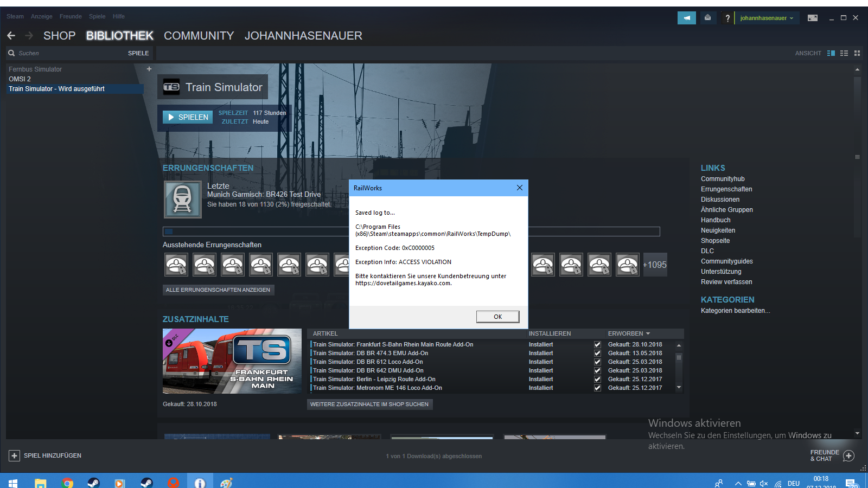Go back using the back arrow

coord(11,36)
